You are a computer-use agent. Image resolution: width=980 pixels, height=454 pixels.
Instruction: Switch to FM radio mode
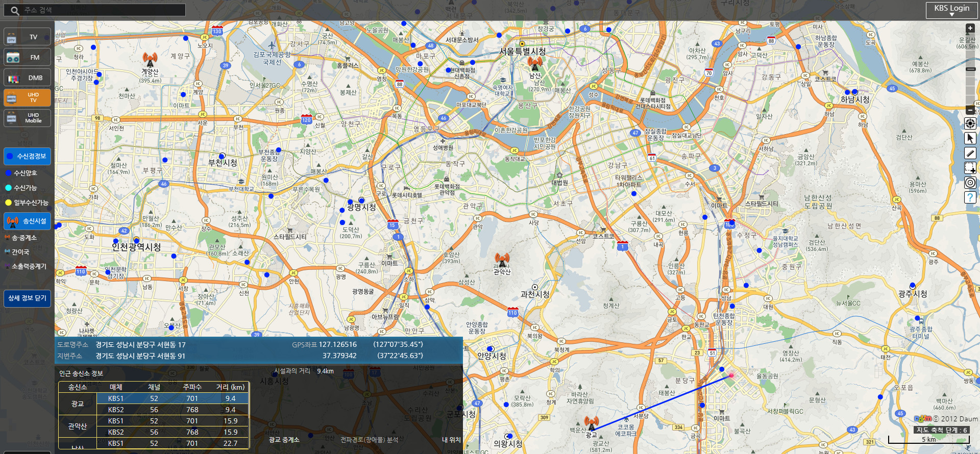pos(27,57)
